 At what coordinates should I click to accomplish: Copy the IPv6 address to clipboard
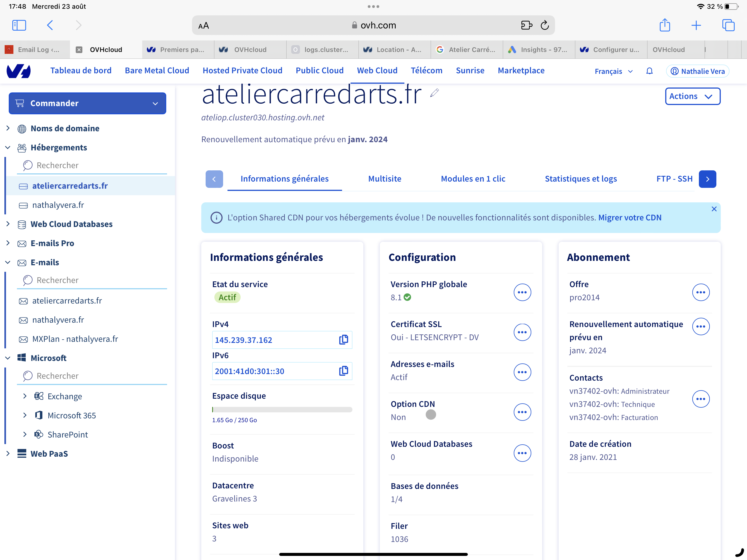pyautogui.click(x=343, y=371)
